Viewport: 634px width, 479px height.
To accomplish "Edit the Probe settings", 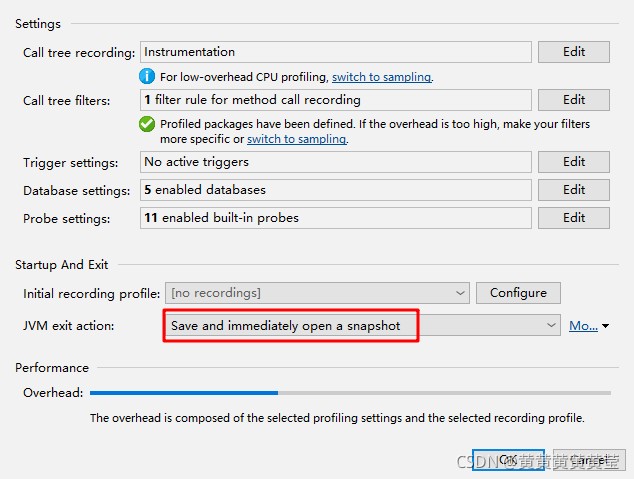I will (x=573, y=218).
